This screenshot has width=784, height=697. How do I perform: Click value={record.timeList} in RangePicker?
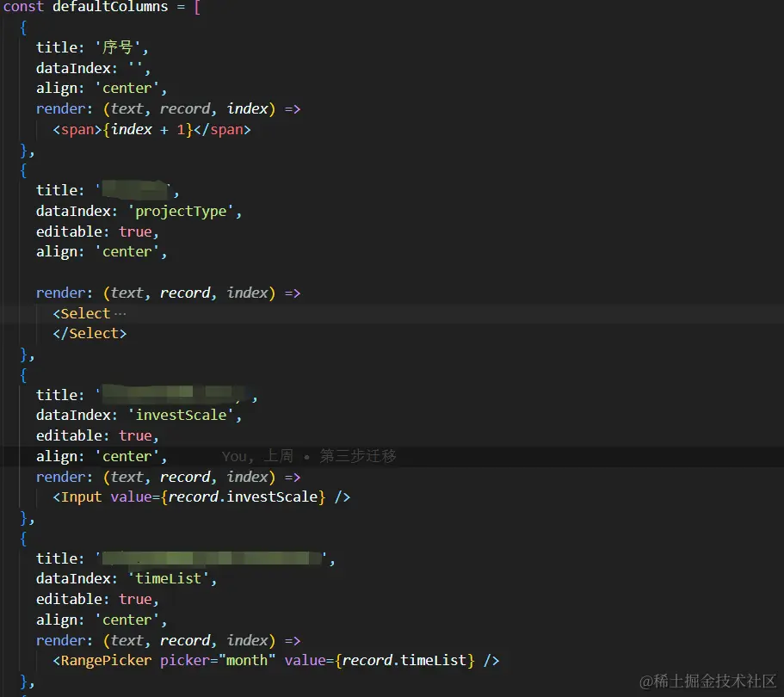[380, 661]
